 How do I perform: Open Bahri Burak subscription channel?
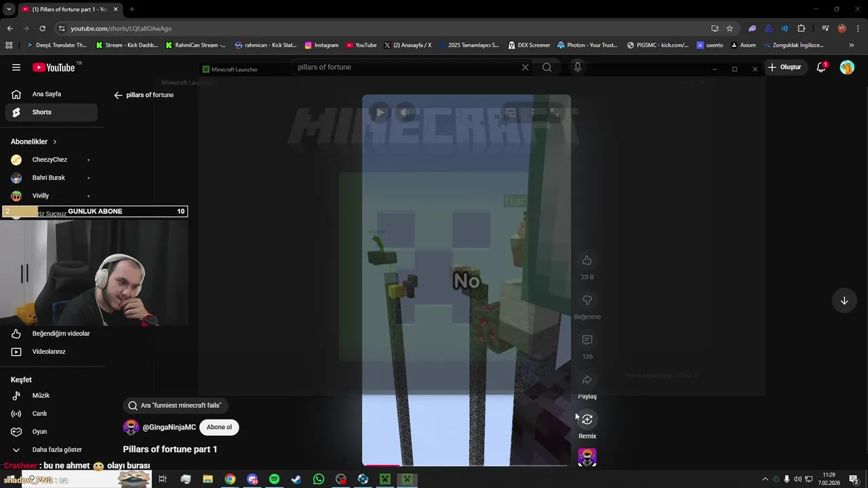pos(52,178)
